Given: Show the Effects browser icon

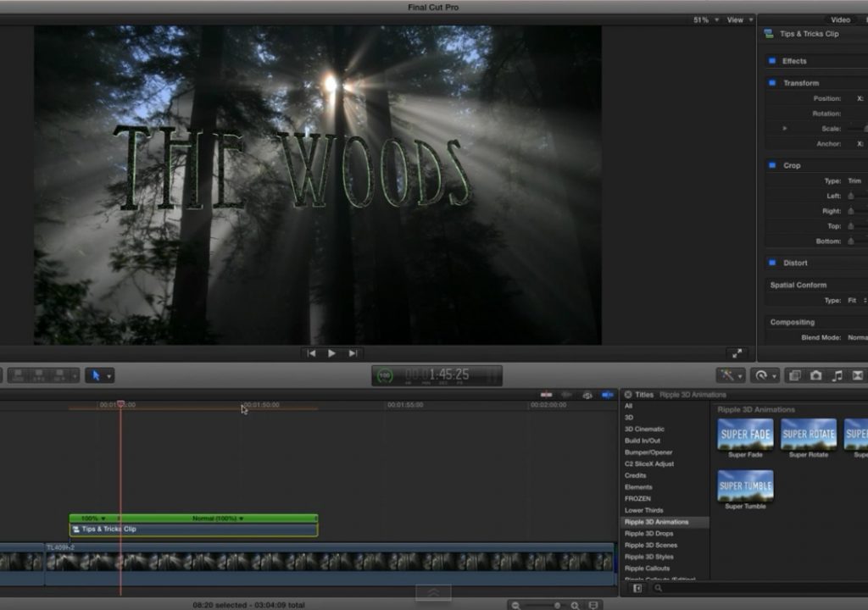Looking at the screenshot, I should [795, 376].
